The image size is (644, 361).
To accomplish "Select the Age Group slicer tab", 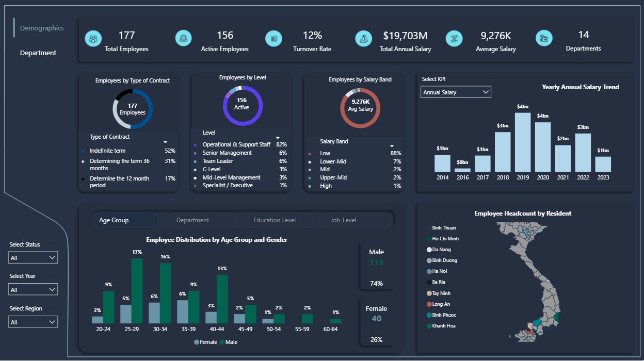I will click(x=126, y=220).
